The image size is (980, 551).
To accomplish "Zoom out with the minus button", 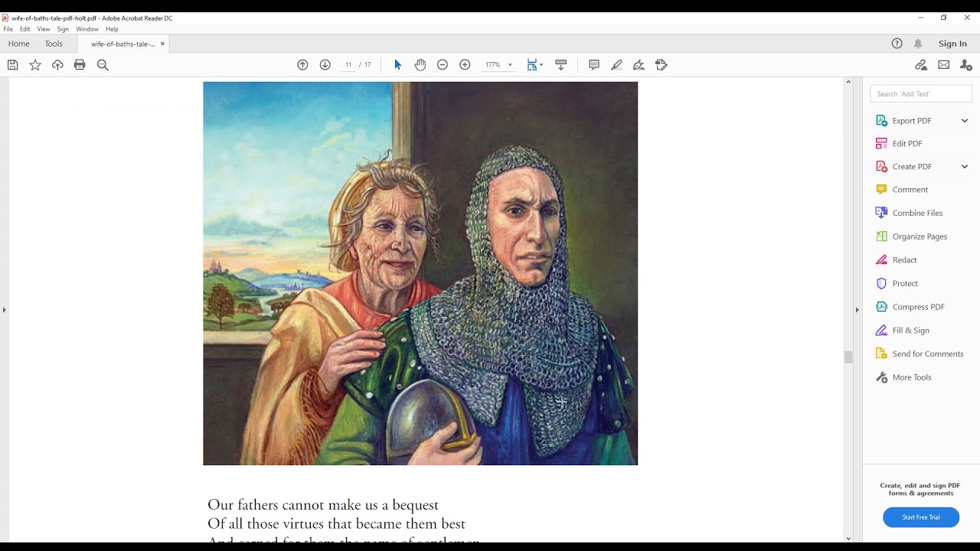I will (x=442, y=65).
